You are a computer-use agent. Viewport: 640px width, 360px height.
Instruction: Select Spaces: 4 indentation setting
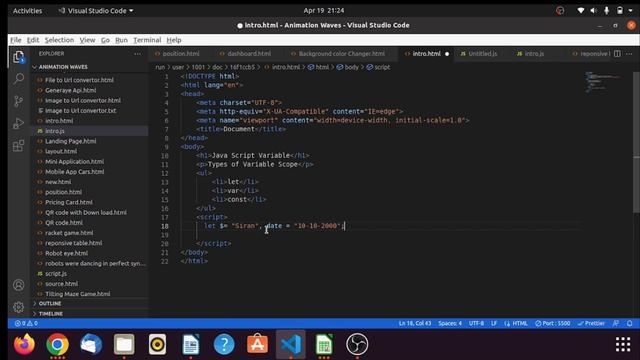click(450, 323)
